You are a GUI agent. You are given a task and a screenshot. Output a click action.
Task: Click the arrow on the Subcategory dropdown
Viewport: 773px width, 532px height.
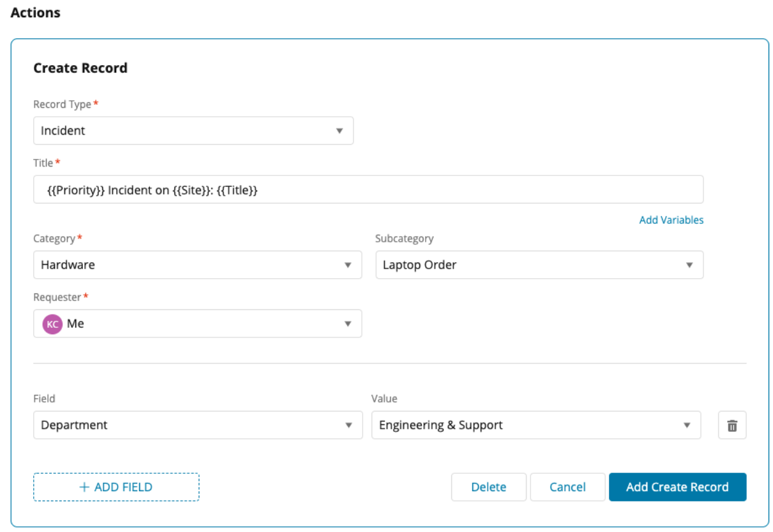pyautogui.click(x=689, y=265)
